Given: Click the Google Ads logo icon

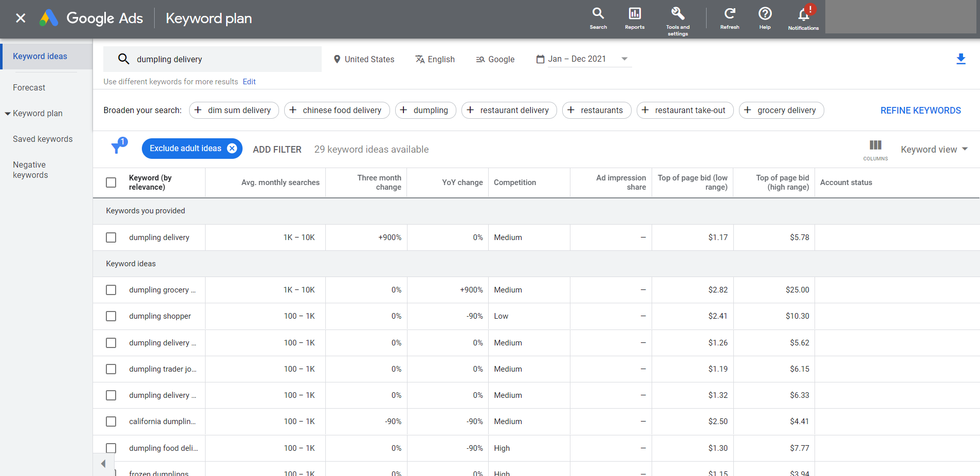Looking at the screenshot, I should 49,19.
